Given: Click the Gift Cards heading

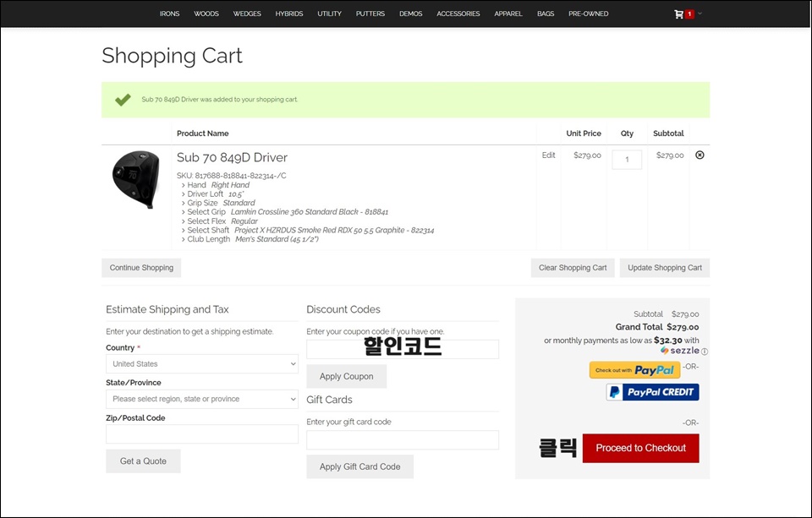Looking at the screenshot, I should coord(329,400).
